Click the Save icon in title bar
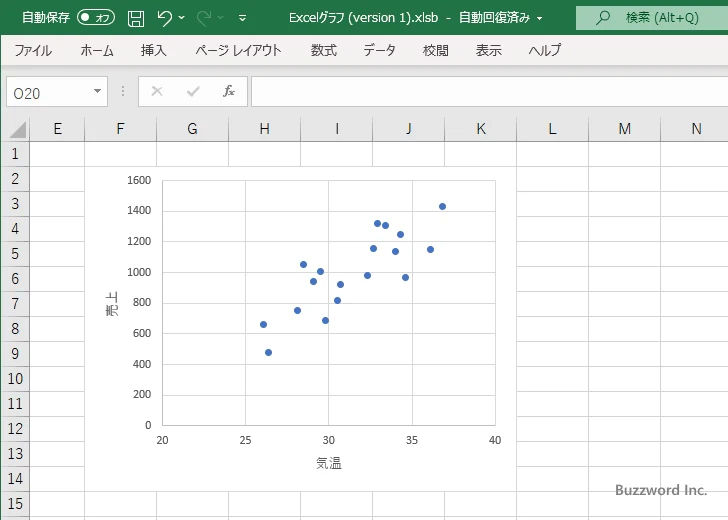Screen dimensions: 728x520 click(x=136, y=18)
